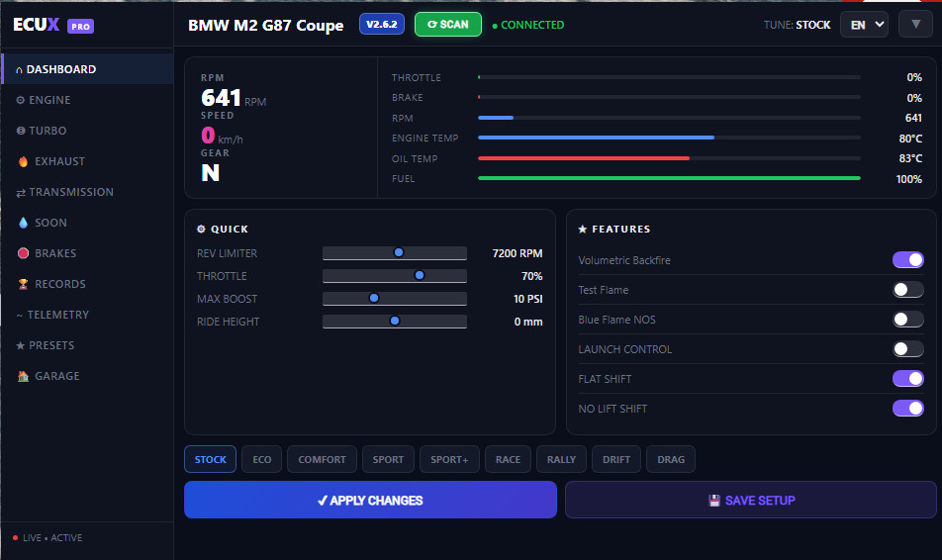Viewport: 942px width, 560px height.
Task: Open the Garage page
Action: [88, 376]
